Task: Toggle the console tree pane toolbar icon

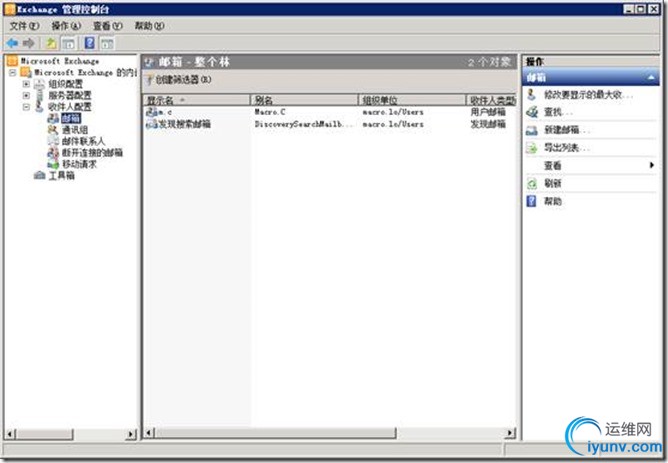Action: coord(68,43)
